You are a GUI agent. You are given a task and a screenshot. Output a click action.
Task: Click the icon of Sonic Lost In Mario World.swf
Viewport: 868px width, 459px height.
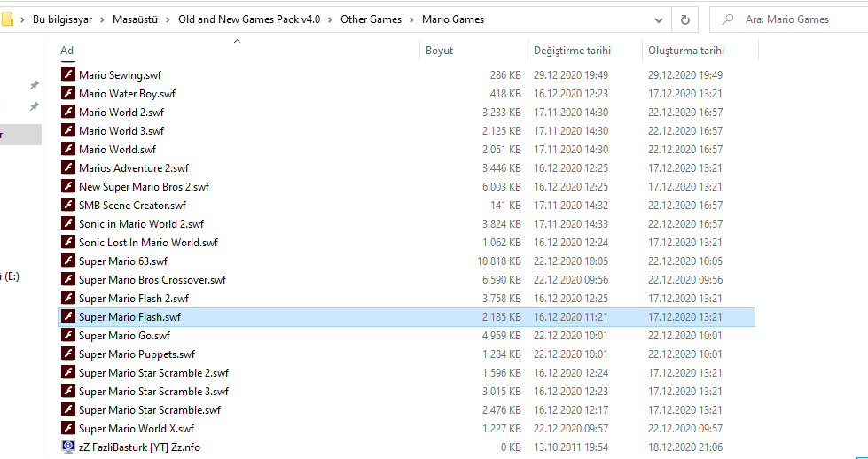pos(68,242)
